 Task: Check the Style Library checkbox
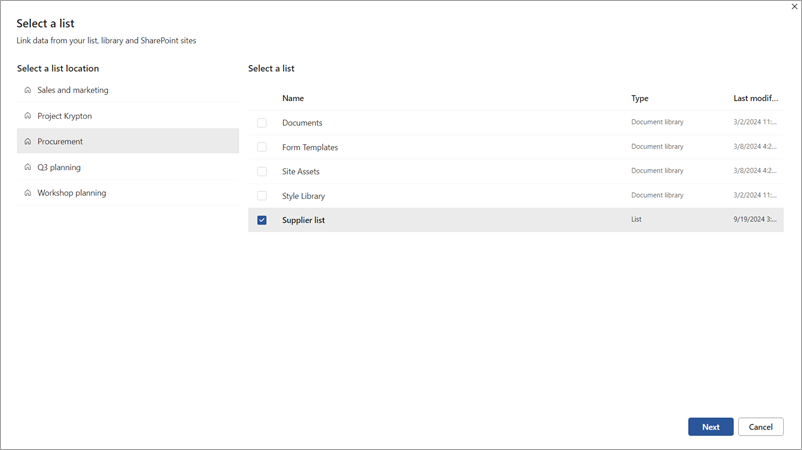tap(262, 196)
